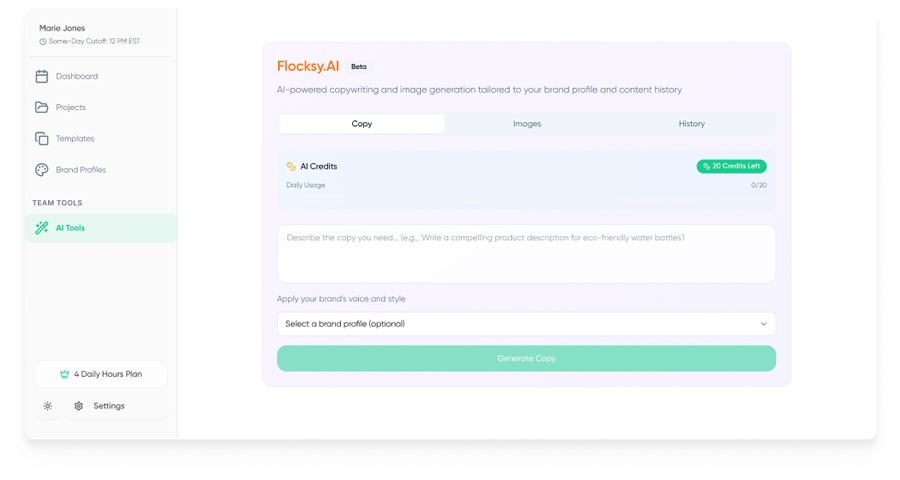Click the Daily Usage progress bar
The height and width of the screenshot is (480, 900).
pyautogui.click(x=526, y=196)
